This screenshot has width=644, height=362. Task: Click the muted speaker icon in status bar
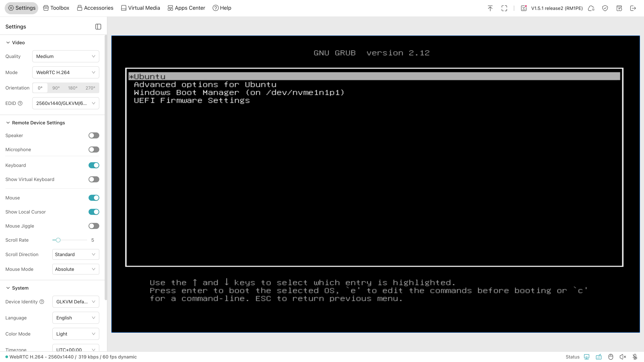623,356
